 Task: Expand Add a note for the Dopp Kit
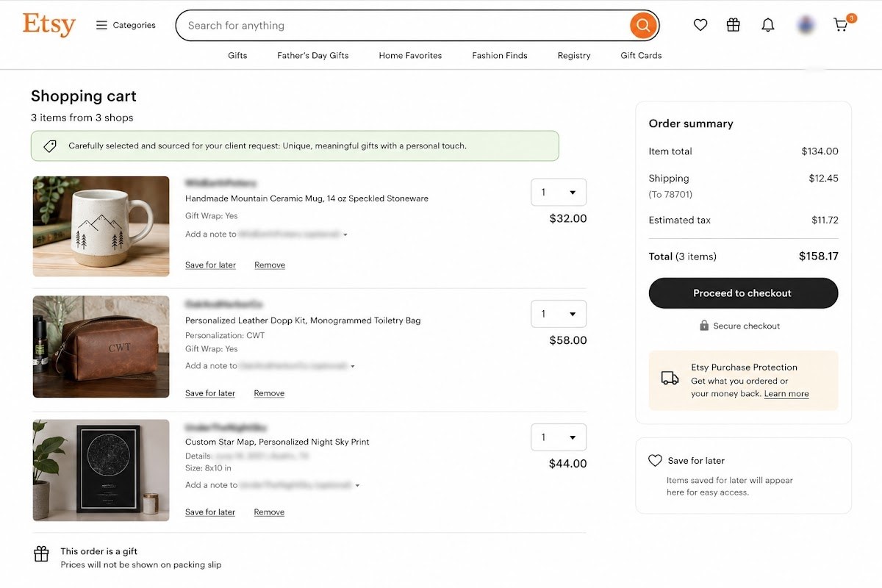270,366
